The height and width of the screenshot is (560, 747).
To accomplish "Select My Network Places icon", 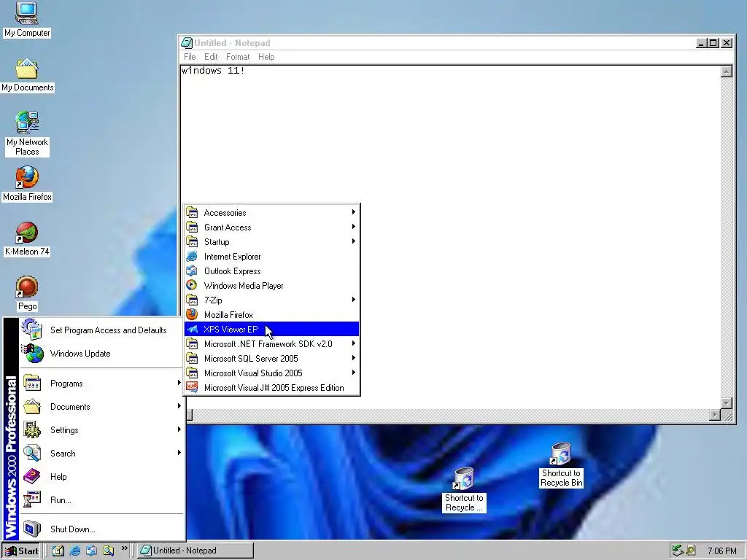I will coord(27,133).
